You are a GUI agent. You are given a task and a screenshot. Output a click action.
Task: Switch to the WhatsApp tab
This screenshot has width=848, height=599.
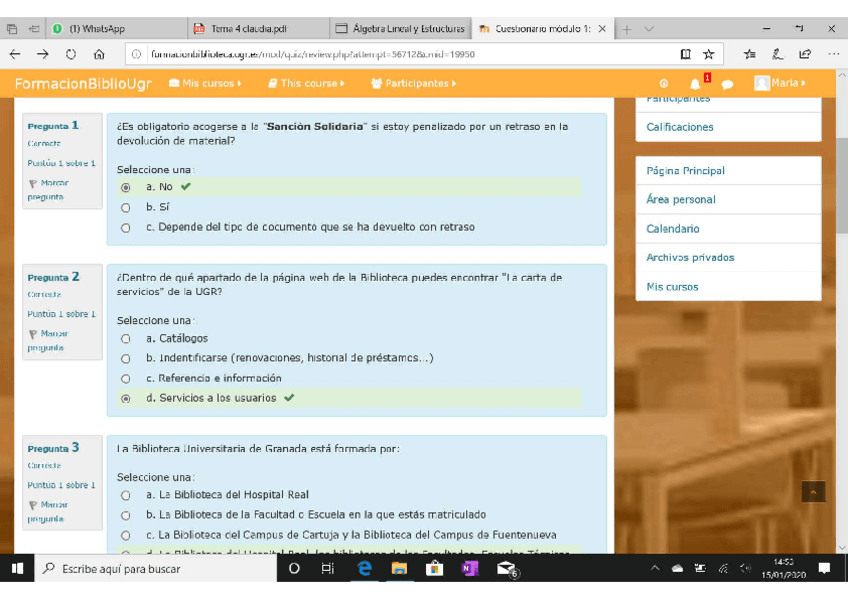click(116, 29)
